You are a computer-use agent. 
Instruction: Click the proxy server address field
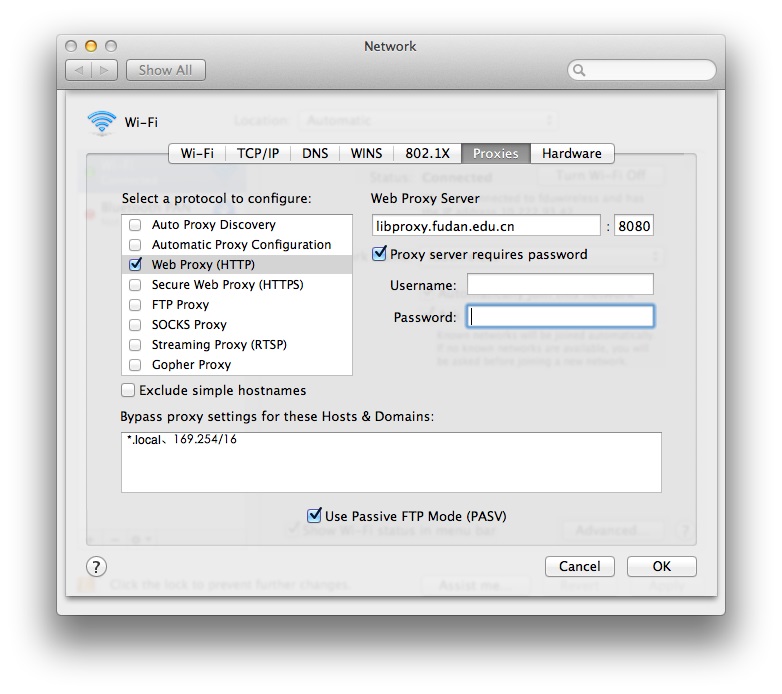pyautogui.click(x=486, y=226)
